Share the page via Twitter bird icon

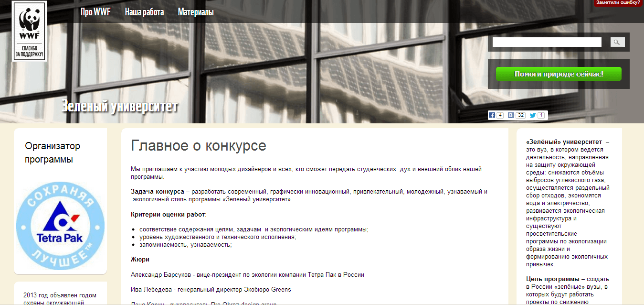(x=533, y=115)
